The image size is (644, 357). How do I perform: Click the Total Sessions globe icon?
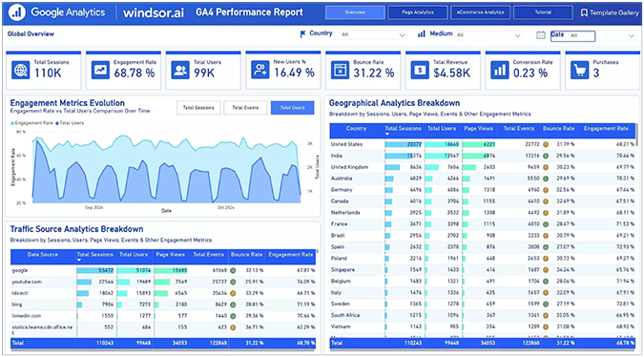point(21,70)
